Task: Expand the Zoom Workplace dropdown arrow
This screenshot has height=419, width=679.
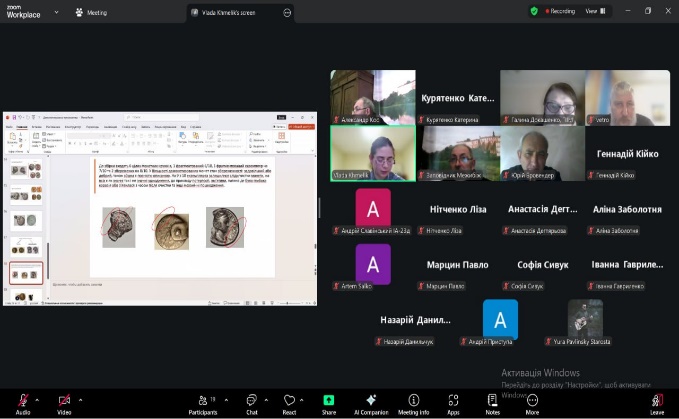Action: [x=57, y=12]
